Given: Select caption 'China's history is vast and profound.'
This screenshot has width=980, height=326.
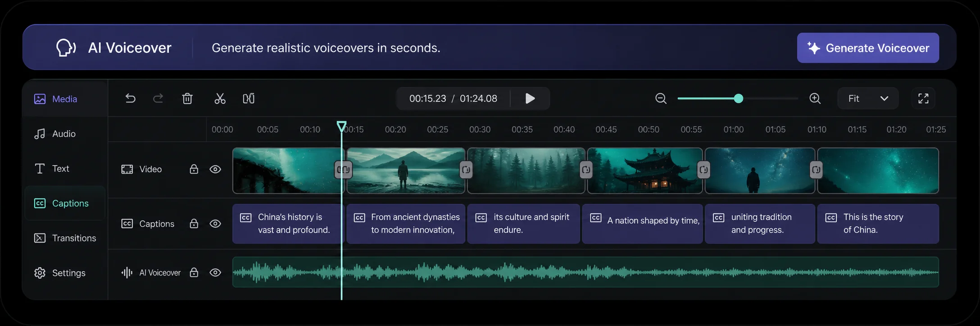Looking at the screenshot, I should [x=288, y=224].
